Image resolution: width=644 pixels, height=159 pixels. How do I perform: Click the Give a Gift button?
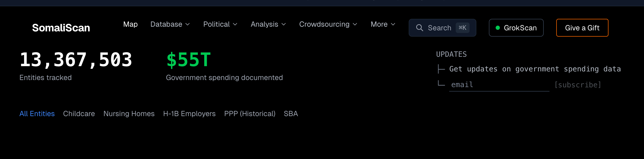click(x=582, y=28)
